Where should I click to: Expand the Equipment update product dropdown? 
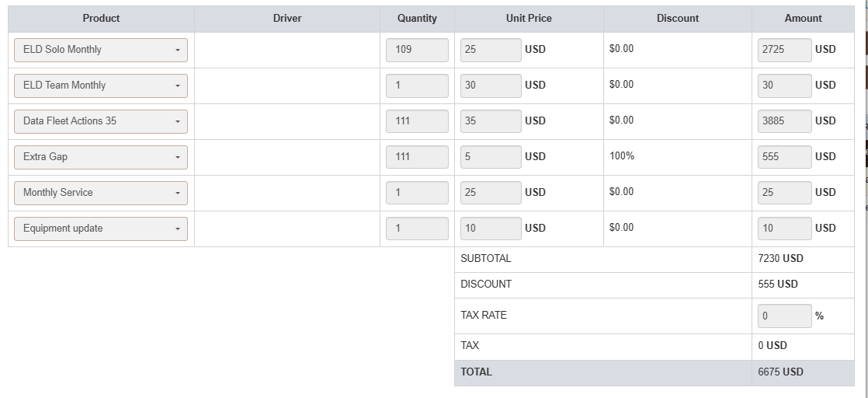coord(101,229)
